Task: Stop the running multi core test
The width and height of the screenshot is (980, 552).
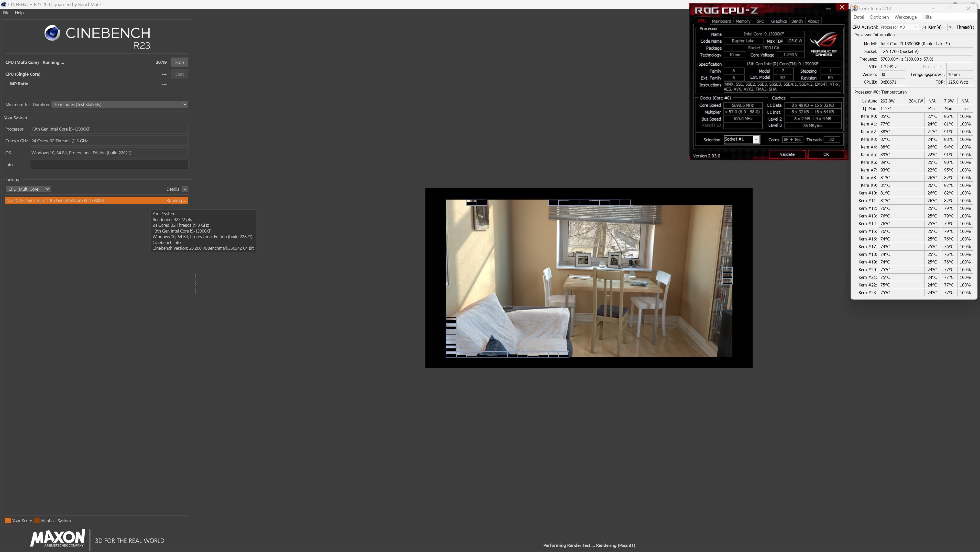Action: coord(179,62)
